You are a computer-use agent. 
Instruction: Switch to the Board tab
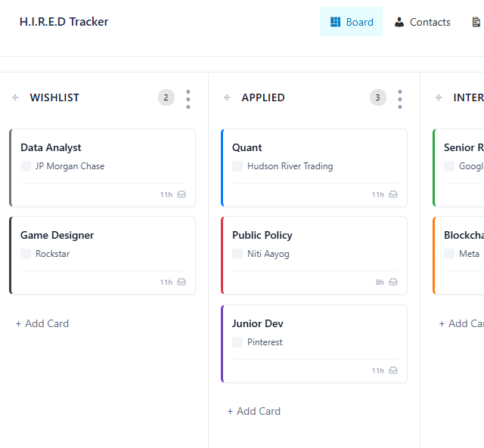(x=351, y=22)
